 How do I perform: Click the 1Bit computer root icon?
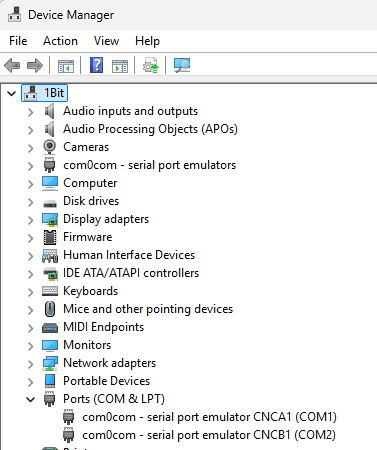pyautogui.click(x=31, y=93)
